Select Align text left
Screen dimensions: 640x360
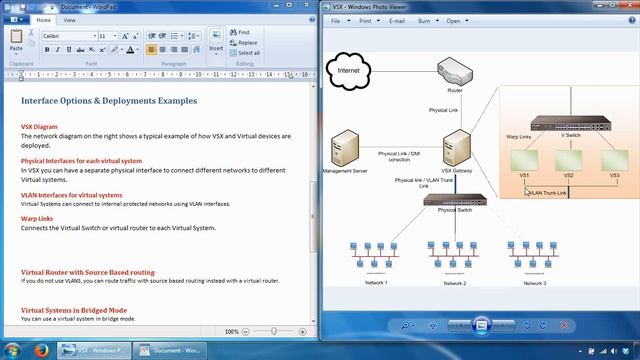pyautogui.click(x=151, y=50)
